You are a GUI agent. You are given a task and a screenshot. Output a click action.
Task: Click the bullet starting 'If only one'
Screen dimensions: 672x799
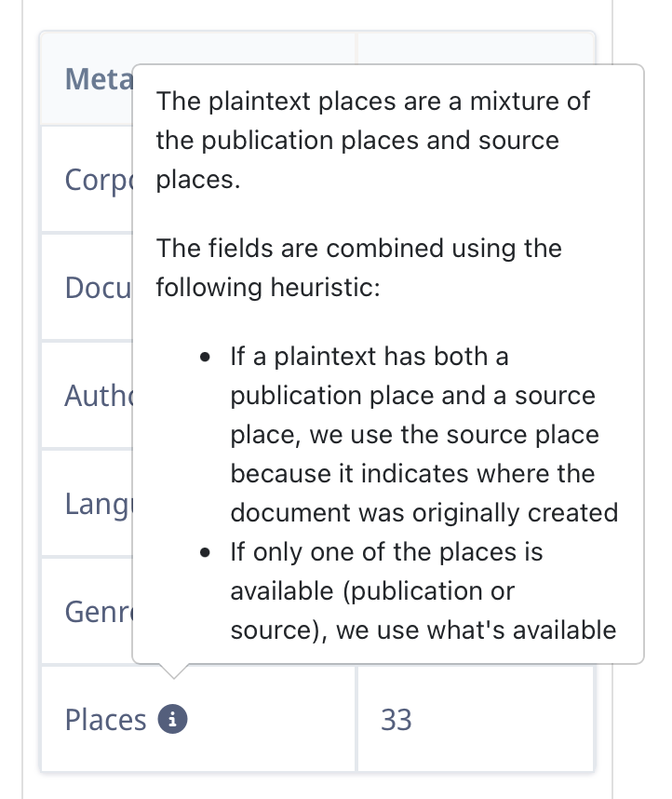pyautogui.click(x=423, y=591)
